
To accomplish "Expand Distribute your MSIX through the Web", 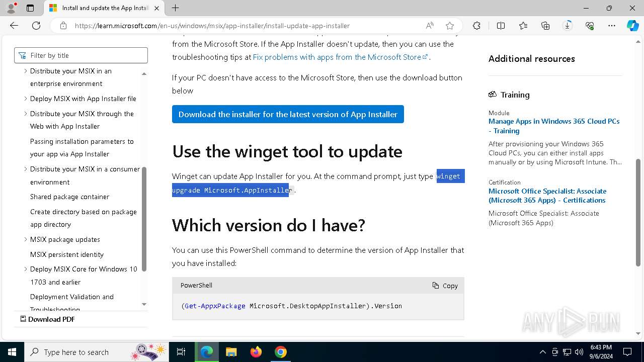I will 26,114.
